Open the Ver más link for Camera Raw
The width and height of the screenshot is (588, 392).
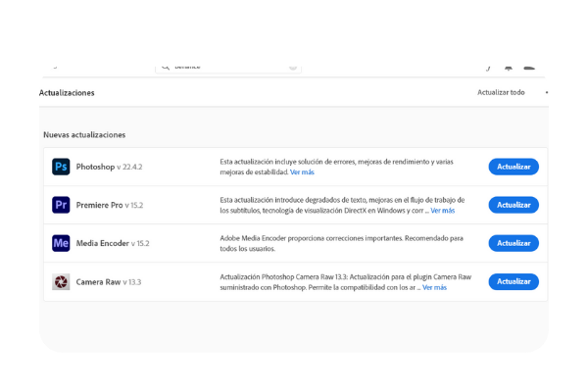pos(434,287)
